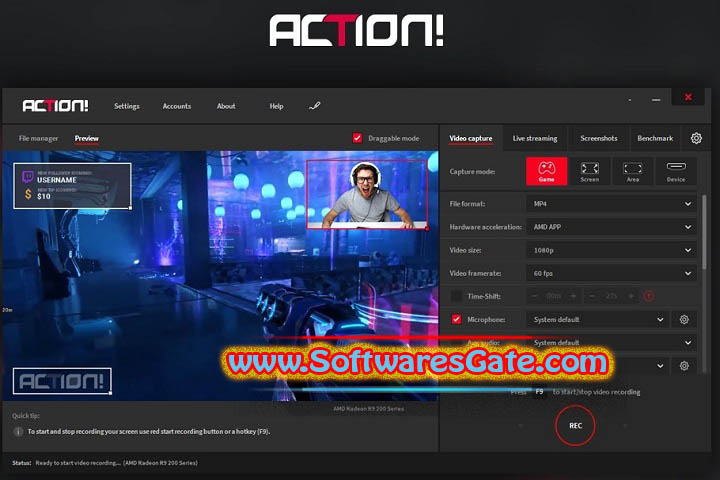
Task: Click the faint right arrow beside REC
Action: coord(625,426)
